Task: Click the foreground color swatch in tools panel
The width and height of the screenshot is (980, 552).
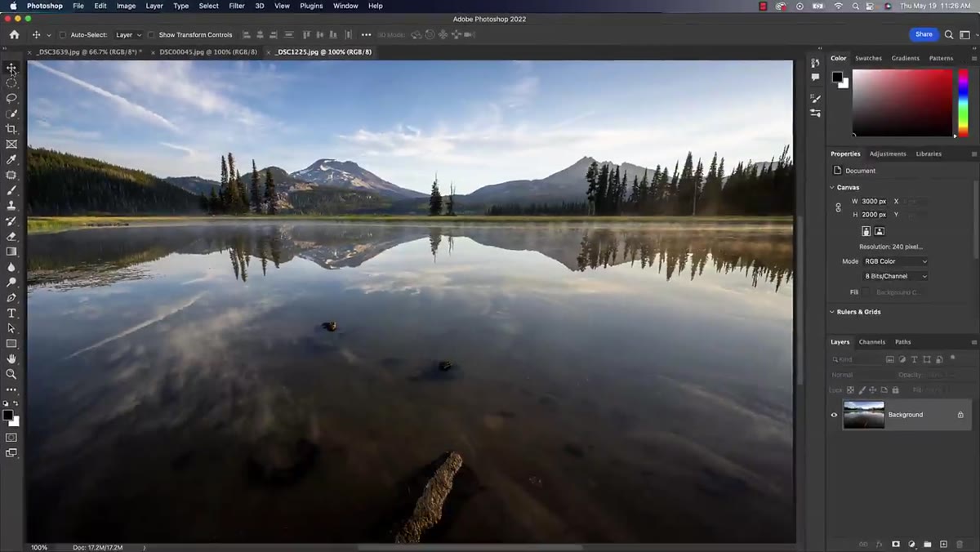Action: pyautogui.click(x=8, y=415)
